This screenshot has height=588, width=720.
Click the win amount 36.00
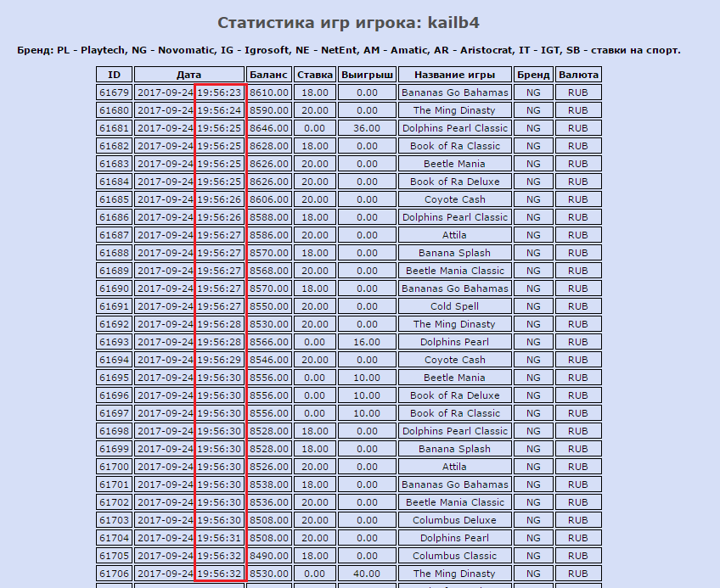point(367,128)
